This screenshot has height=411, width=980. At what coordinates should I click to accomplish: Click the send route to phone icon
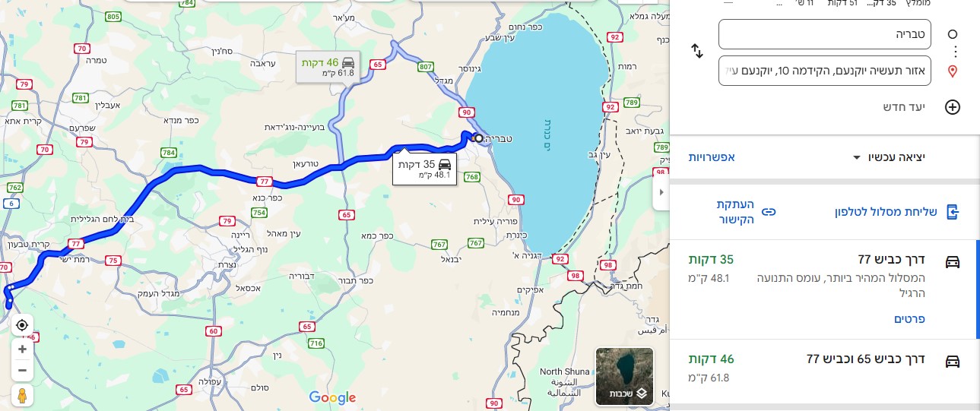(x=953, y=212)
